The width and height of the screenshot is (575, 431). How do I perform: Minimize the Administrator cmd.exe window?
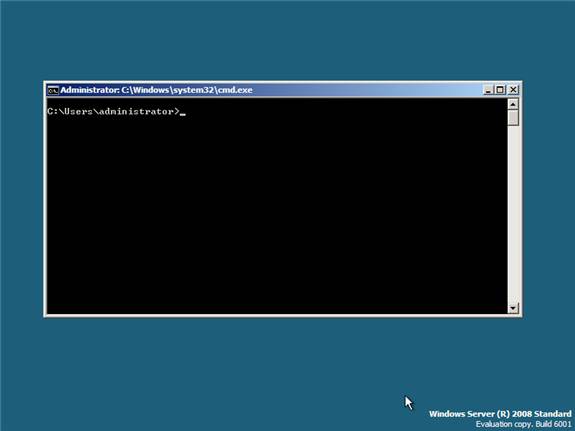point(488,90)
